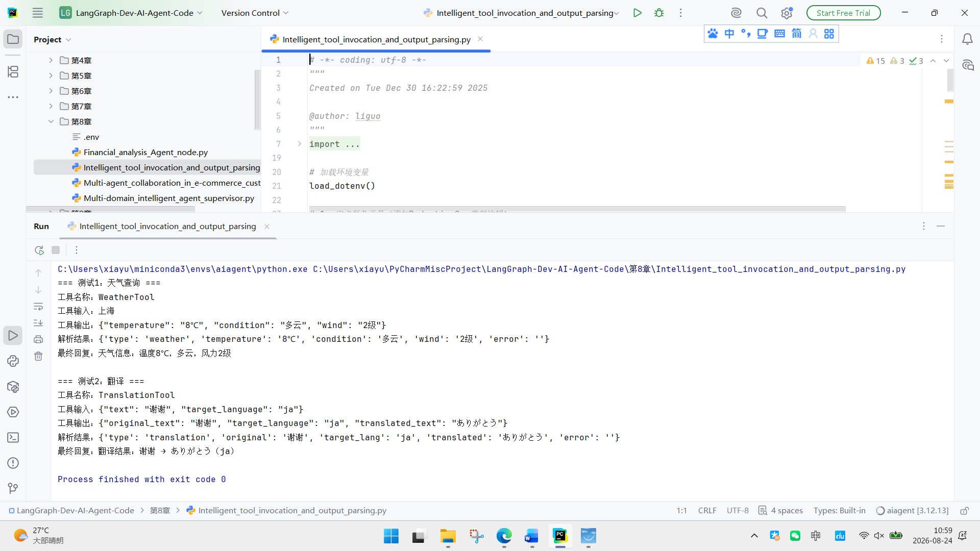
Task: Clear all console output with the trash icon
Action: (x=38, y=356)
